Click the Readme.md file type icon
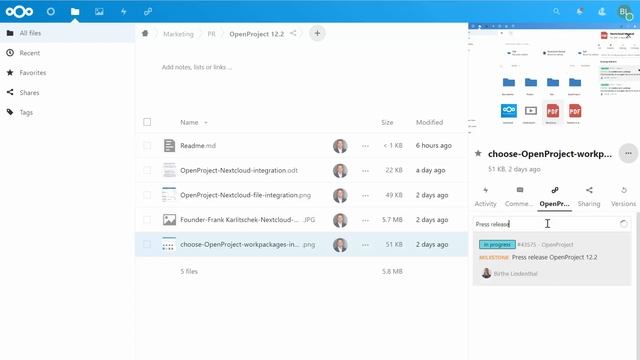Viewport: 640px width, 360px height. (x=169, y=146)
